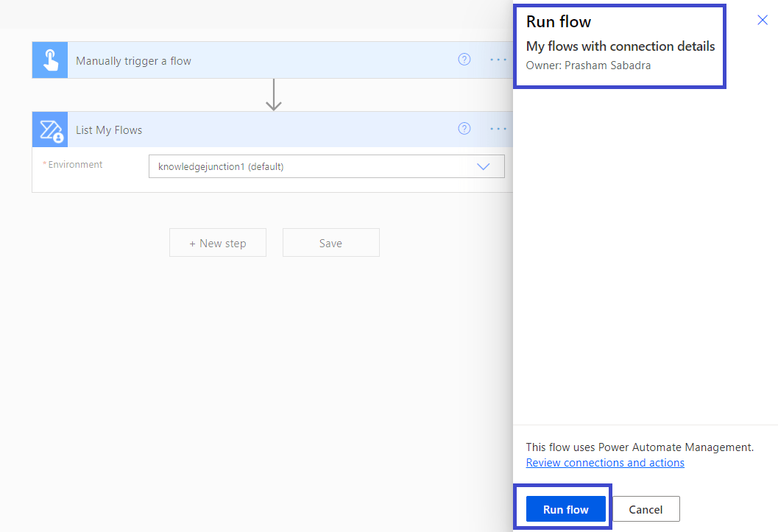Cancel running the flow
This screenshot has height=532, width=778.
click(x=646, y=509)
